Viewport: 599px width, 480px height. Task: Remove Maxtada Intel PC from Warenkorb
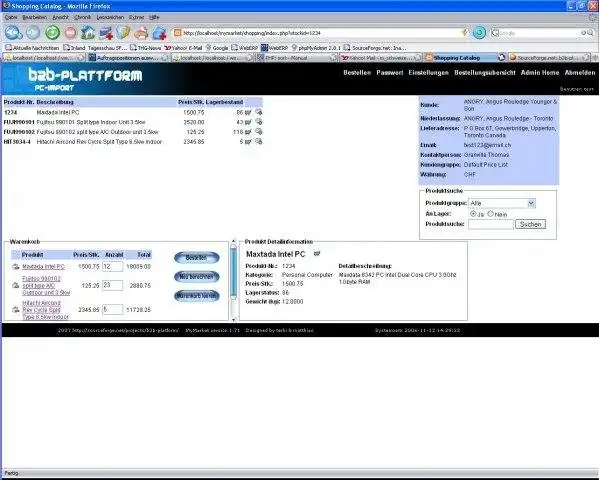click(16, 267)
